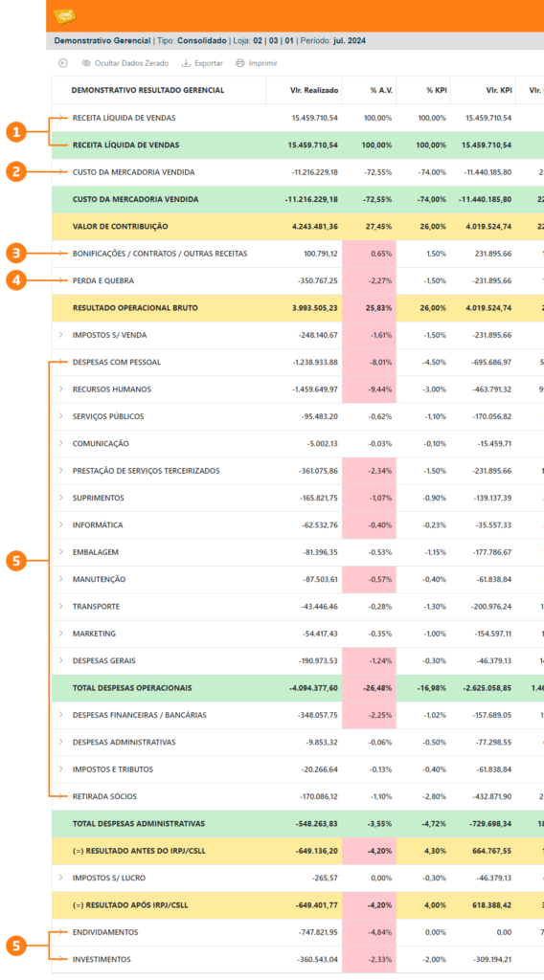Image resolution: width=544 pixels, height=980 pixels.
Task: Expand the IMPOSTOS E TRIBUTOS row
Action: pos(60,769)
